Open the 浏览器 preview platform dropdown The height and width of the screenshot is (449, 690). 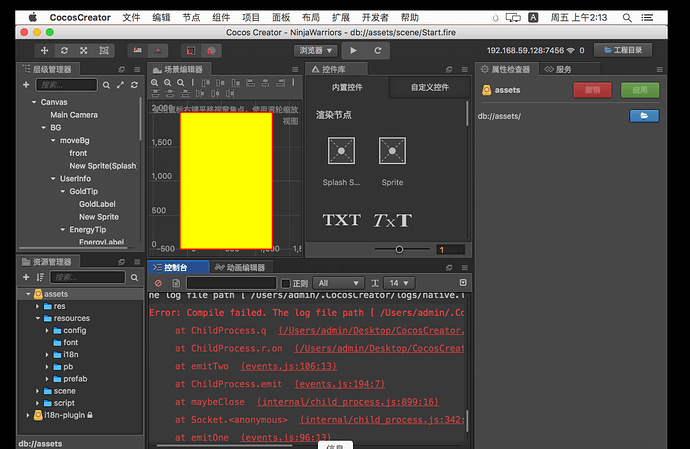point(316,51)
